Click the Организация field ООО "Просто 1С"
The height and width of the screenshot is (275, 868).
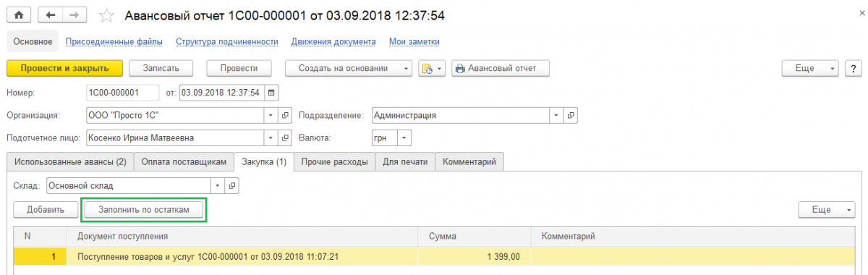tap(175, 115)
